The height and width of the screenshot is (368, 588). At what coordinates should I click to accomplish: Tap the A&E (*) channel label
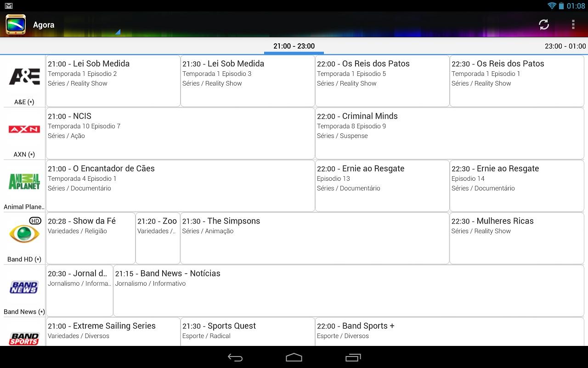pyautogui.click(x=24, y=102)
